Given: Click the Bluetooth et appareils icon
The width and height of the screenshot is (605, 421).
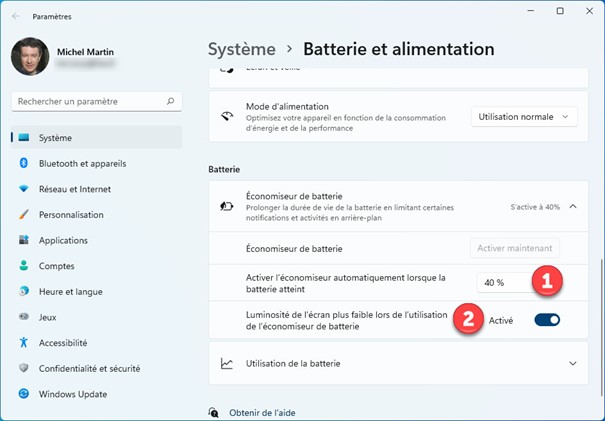Looking at the screenshot, I should coord(23,163).
